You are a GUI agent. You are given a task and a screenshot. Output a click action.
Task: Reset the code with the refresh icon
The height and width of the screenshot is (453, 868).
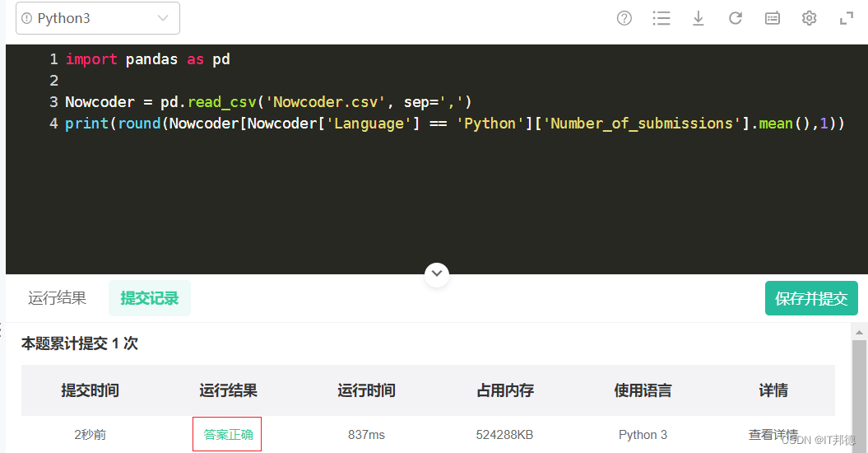tap(736, 18)
